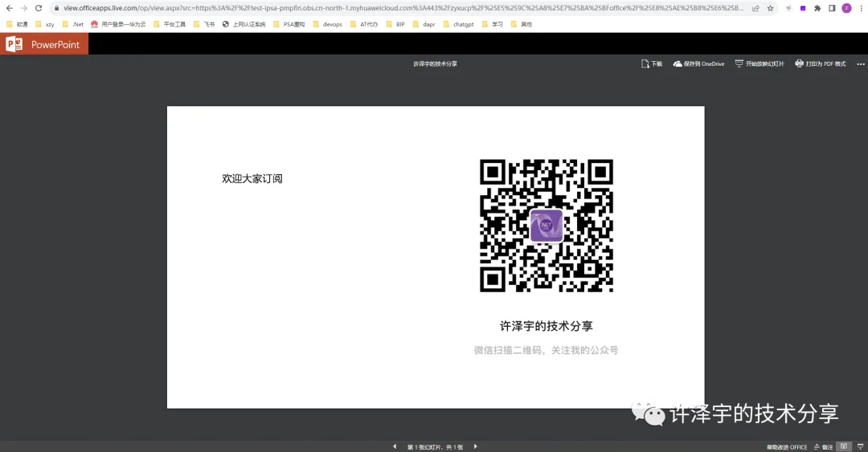Image resolution: width=868 pixels, height=452 pixels.
Task: Click the QR code image on slide
Action: coord(547,226)
